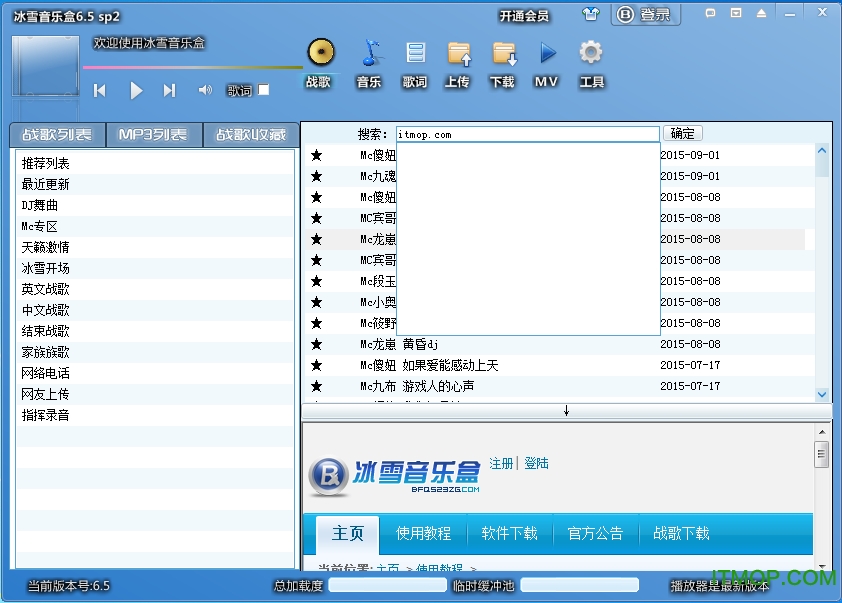Skip to the next track
Viewport: 842px width, 603px height.
169,90
